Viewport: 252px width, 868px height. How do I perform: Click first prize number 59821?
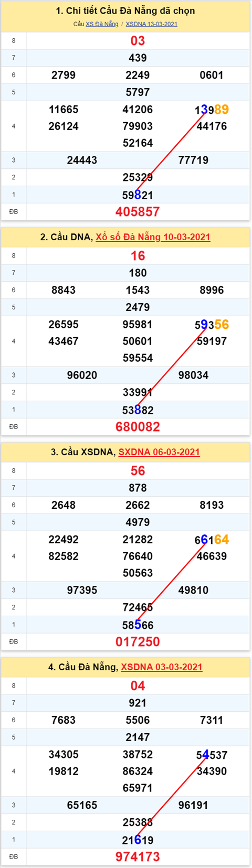tap(138, 195)
